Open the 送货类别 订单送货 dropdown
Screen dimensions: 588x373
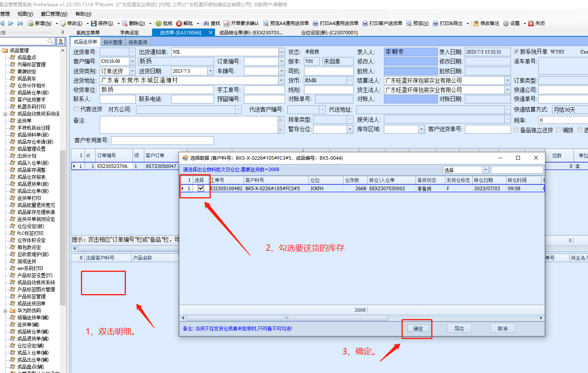(132, 71)
